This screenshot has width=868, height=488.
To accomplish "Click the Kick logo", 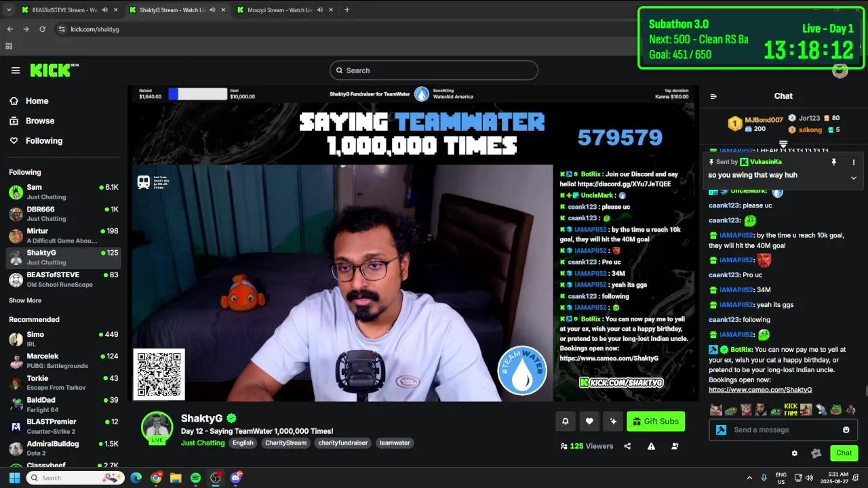I will [54, 70].
